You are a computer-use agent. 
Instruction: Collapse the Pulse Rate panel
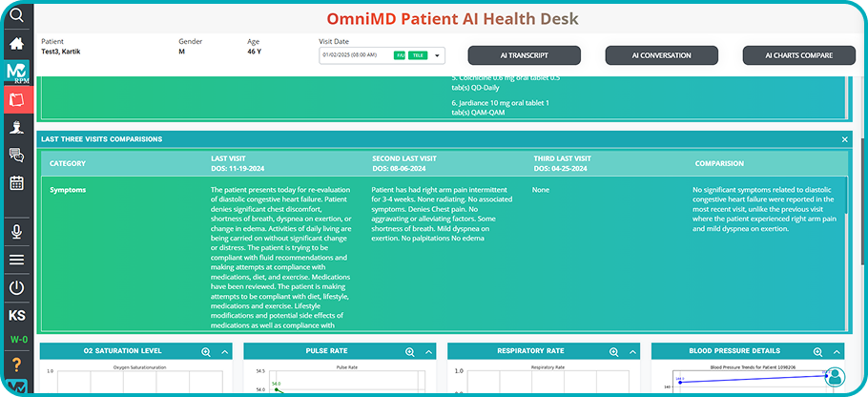tap(428, 351)
